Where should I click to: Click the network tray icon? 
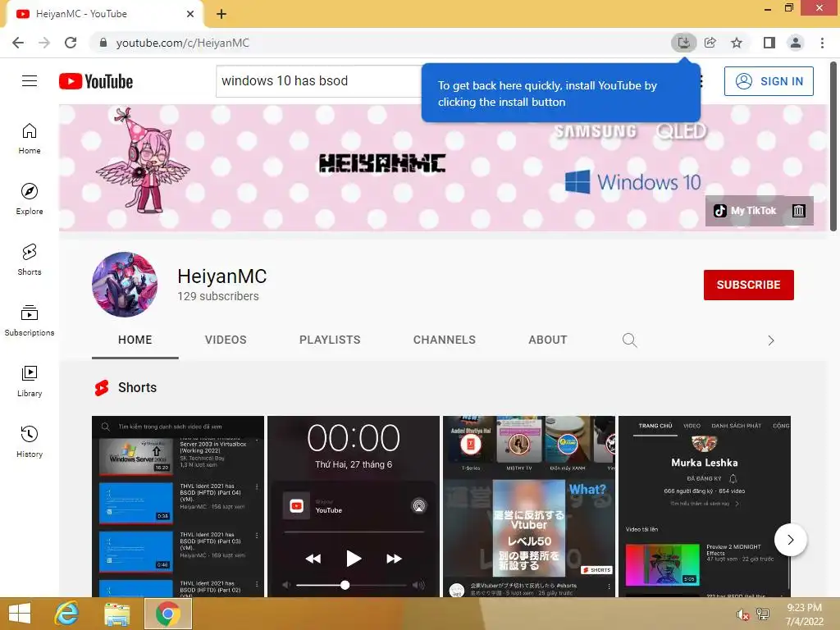tap(762, 614)
